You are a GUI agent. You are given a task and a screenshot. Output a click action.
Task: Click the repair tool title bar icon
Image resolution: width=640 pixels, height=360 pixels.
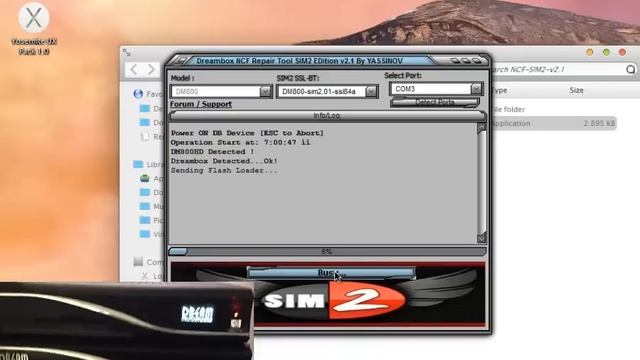181,61
